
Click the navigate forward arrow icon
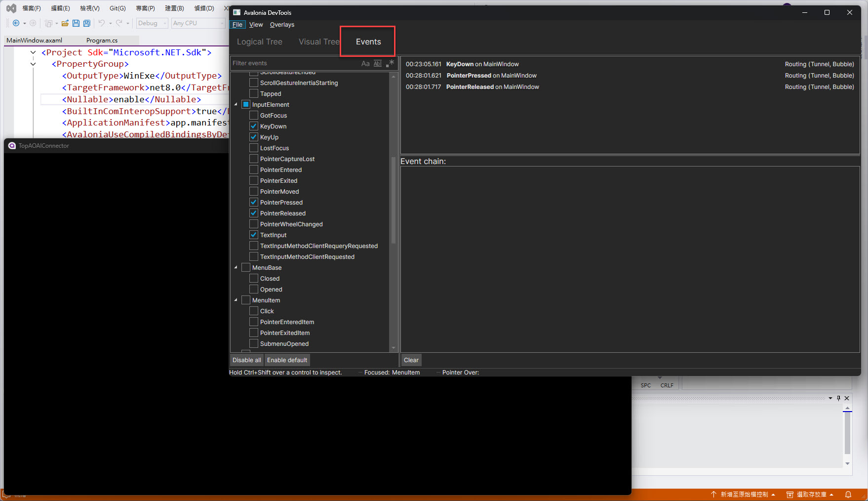point(33,23)
